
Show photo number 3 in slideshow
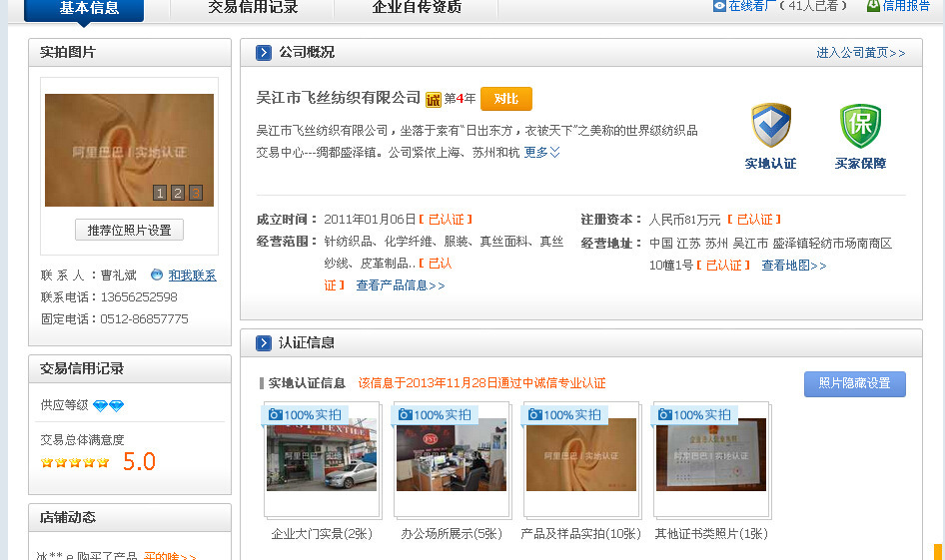(x=196, y=193)
